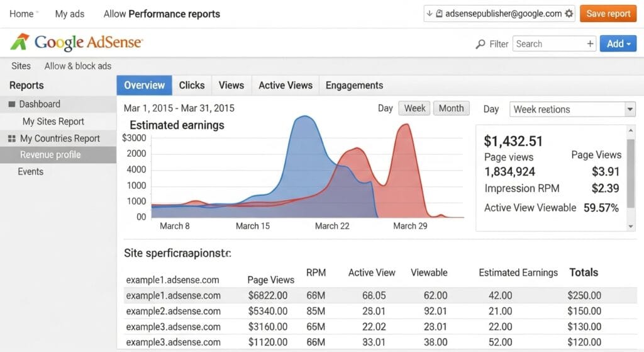Click the Filter label
The height and width of the screenshot is (352, 644).
click(x=499, y=44)
